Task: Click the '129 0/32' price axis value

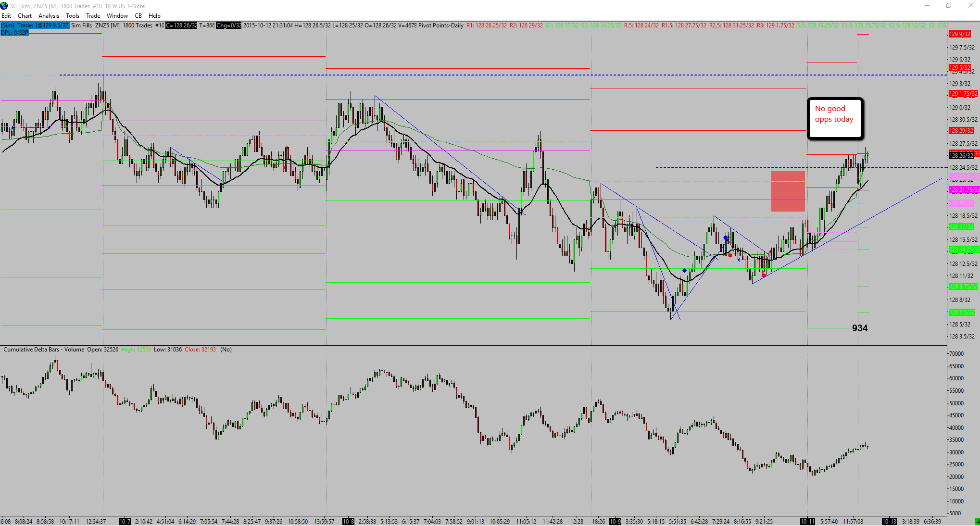Action: (960, 108)
